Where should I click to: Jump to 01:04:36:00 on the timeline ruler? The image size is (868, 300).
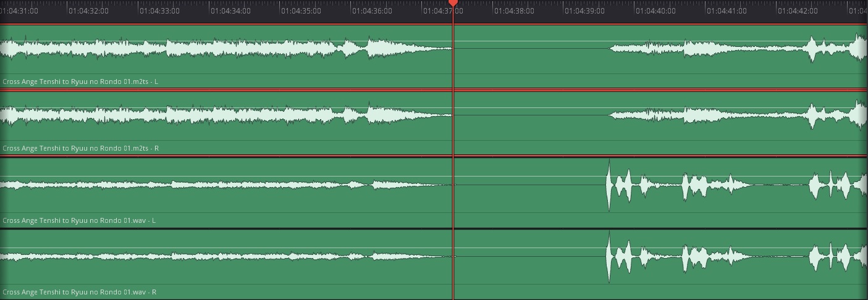pyautogui.click(x=373, y=10)
